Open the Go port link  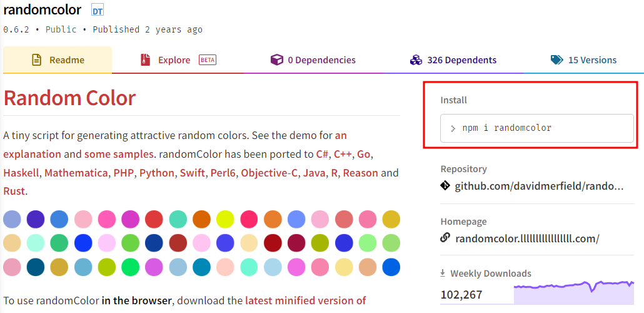pyautogui.click(x=364, y=154)
